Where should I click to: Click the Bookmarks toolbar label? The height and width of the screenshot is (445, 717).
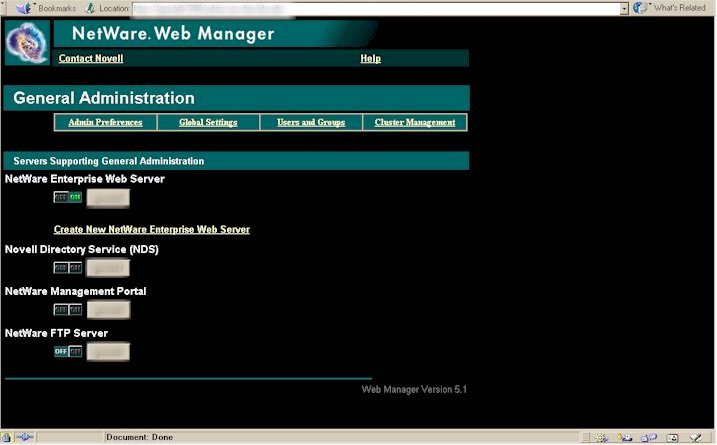(x=57, y=8)
